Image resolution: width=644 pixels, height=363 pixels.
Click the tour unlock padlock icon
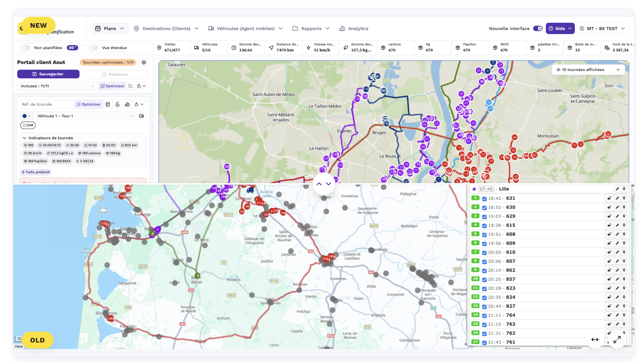[118, 104]
